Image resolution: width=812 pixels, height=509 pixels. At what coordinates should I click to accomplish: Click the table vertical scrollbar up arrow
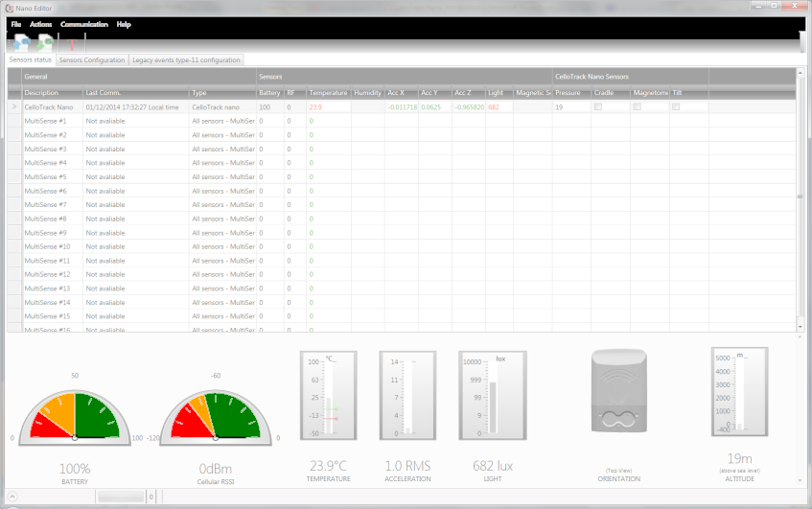[x=800, y=73]
